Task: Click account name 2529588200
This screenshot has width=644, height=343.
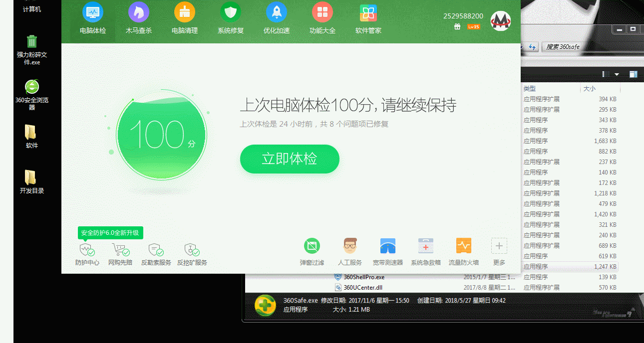Action: point(463,16)
